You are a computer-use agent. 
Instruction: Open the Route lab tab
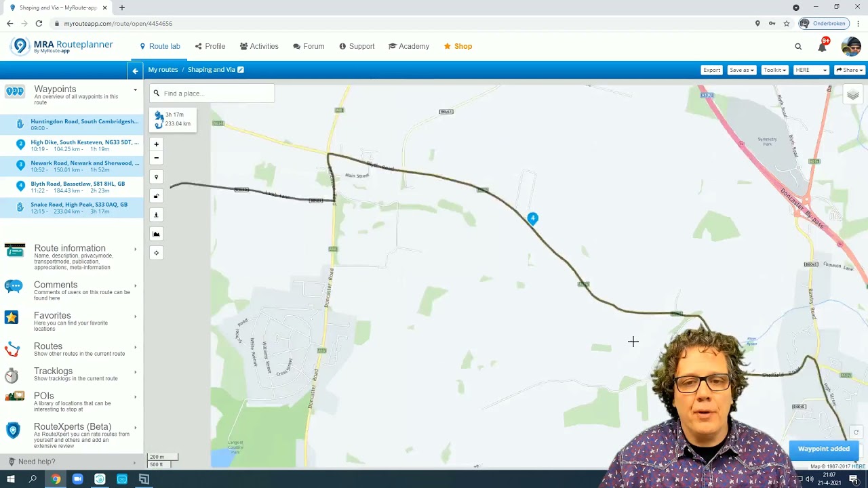160,46
